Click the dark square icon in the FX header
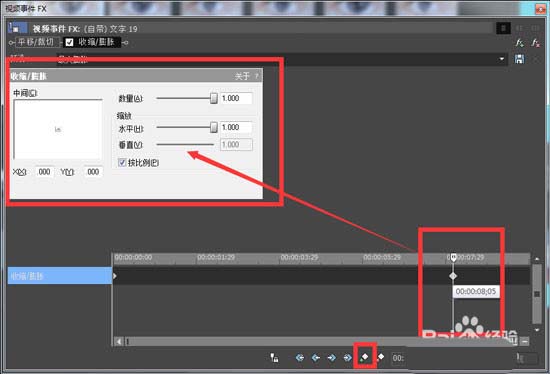Image resolution: width=550 pixels, height=374 pixels. pyautogui.click(x=503, y=28)
